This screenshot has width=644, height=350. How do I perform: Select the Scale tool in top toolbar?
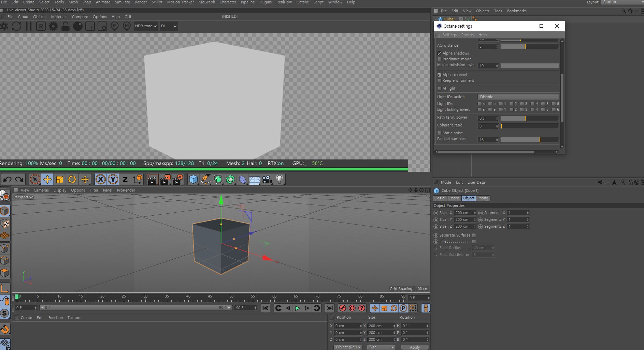click(60, 179)
